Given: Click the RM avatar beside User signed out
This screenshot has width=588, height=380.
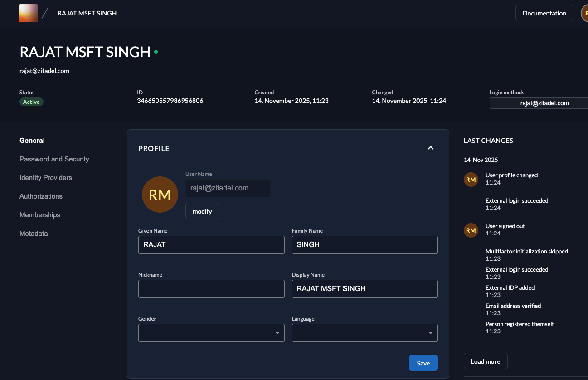Looking at the screenshot, I should pyautogui.click(x=471, y=230).
